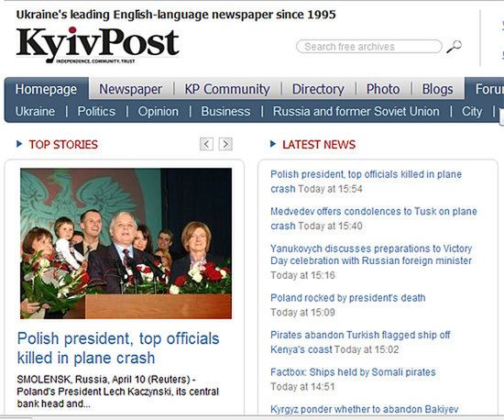Click the Today at 15:09 timestamp
Viewport: 504px width, 420px height.
pos(302,313)
